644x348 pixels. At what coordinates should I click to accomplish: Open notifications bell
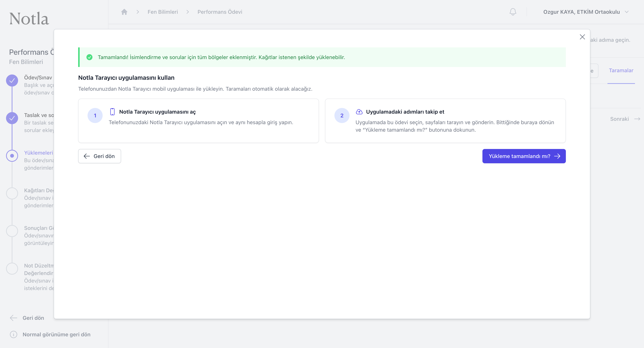click(x=513, y=12)
